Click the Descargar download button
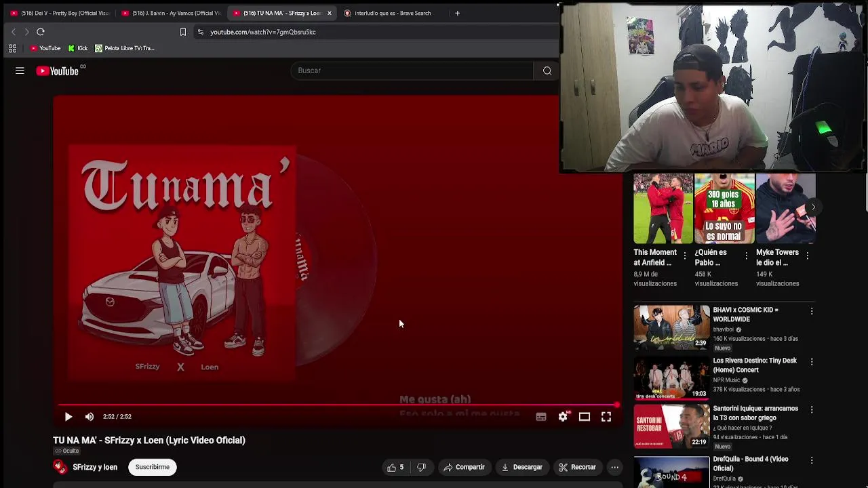This screenshot has width=868, height=488. coord(522,467)
